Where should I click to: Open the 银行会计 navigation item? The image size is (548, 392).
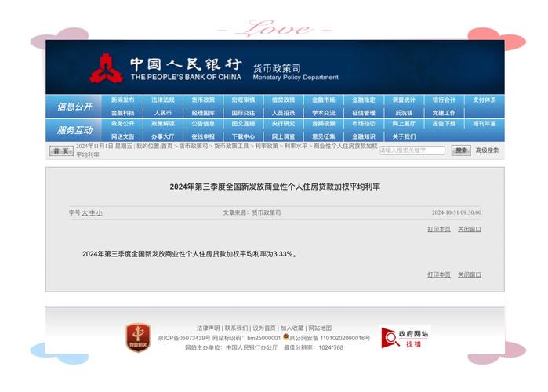[444, 100]
